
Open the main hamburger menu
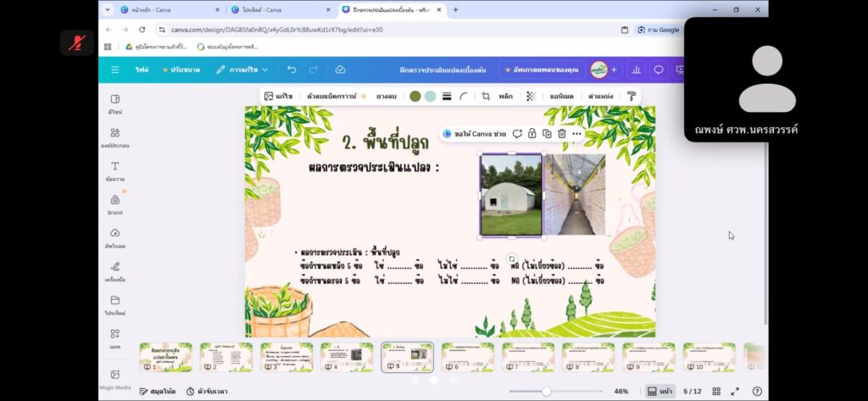pyautogui.click(x=114, y=70)
